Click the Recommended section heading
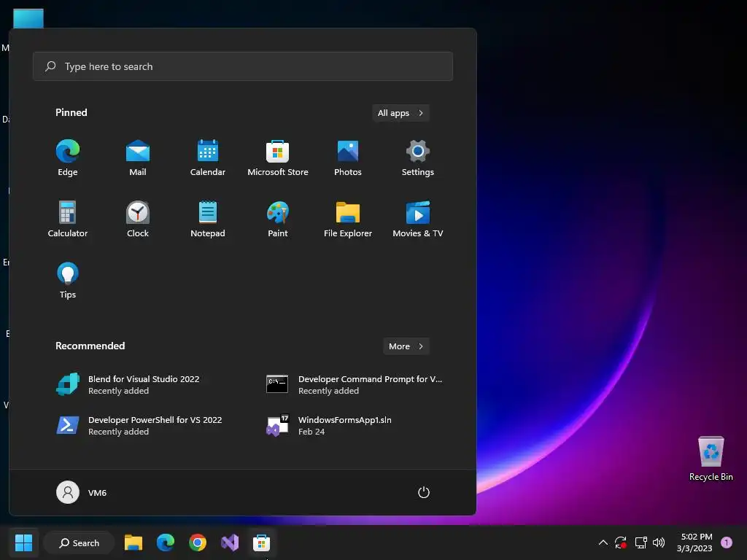This screenshot has width=747, height=560. (x=90, y=346)
